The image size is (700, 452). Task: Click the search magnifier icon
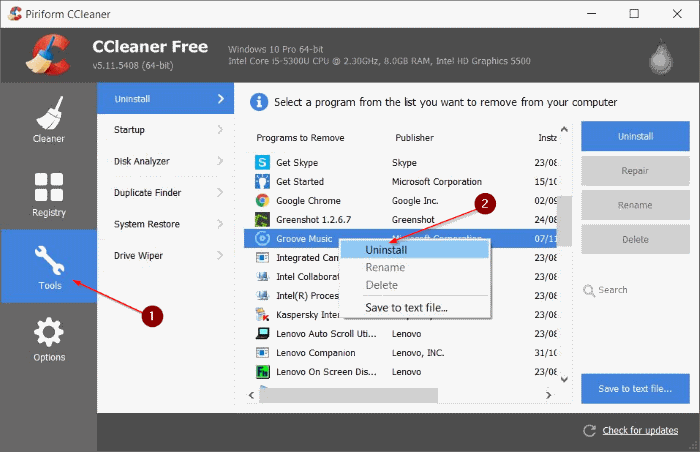(x=589, y=291)
